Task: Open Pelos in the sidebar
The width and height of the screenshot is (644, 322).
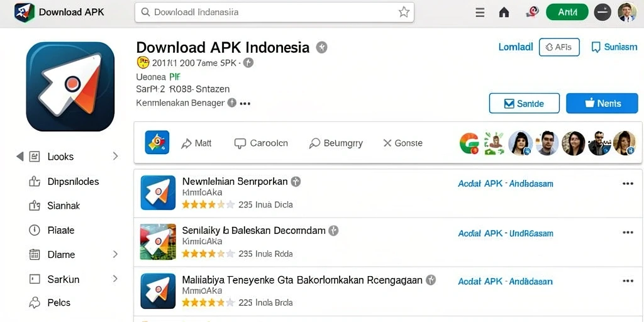Action: pos(58,303)
